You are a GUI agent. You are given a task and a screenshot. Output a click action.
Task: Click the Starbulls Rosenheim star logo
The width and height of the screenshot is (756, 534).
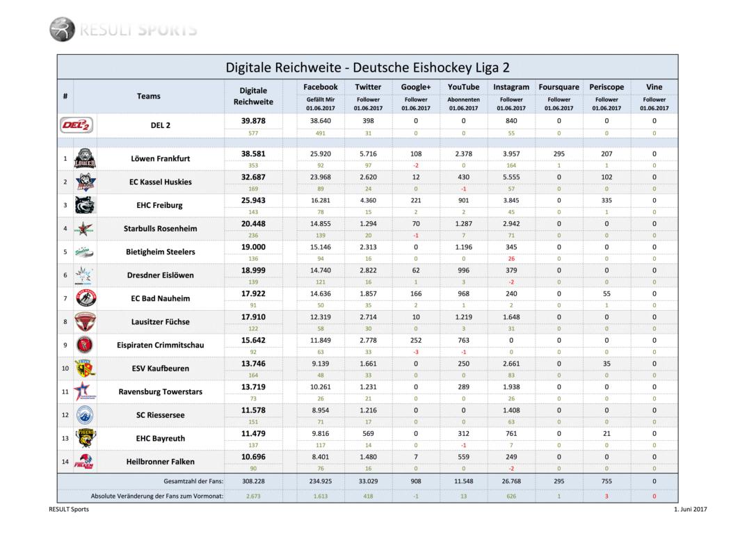point(84,229)
